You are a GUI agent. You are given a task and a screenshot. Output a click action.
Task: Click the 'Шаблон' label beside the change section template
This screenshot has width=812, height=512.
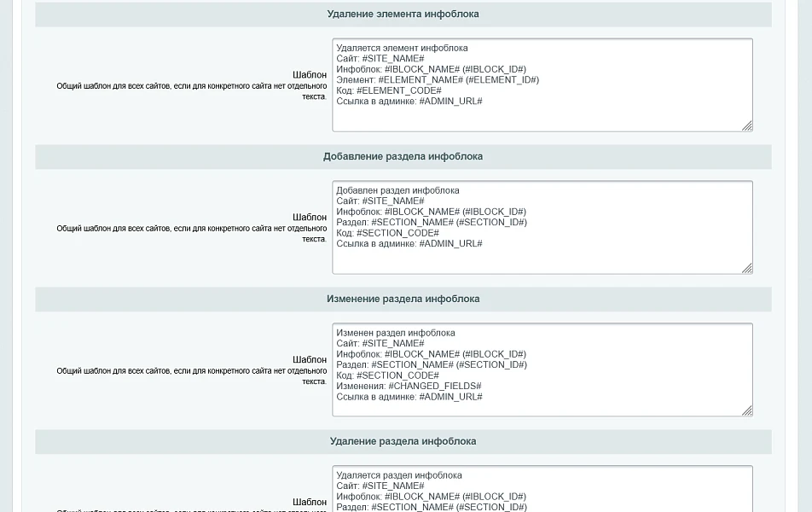click(310, 359)
